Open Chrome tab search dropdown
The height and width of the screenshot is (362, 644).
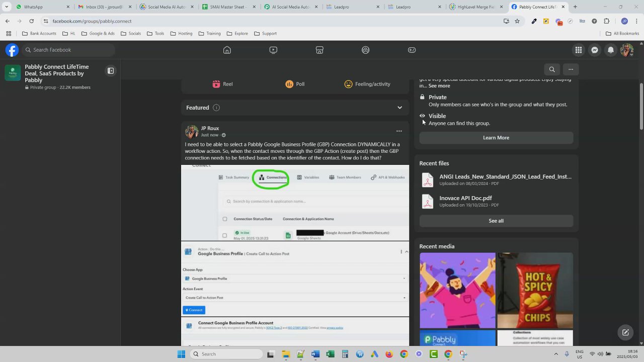click(x=7, y=7)
